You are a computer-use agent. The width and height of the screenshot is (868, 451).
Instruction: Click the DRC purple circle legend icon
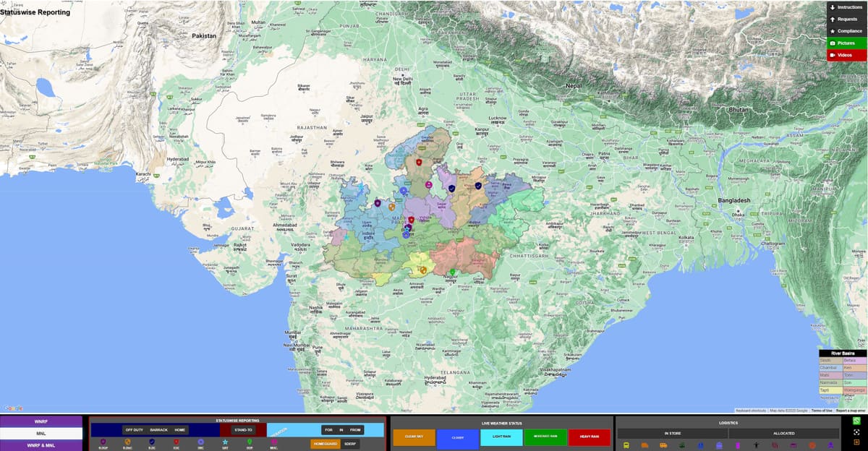click(x=201, y=441)
